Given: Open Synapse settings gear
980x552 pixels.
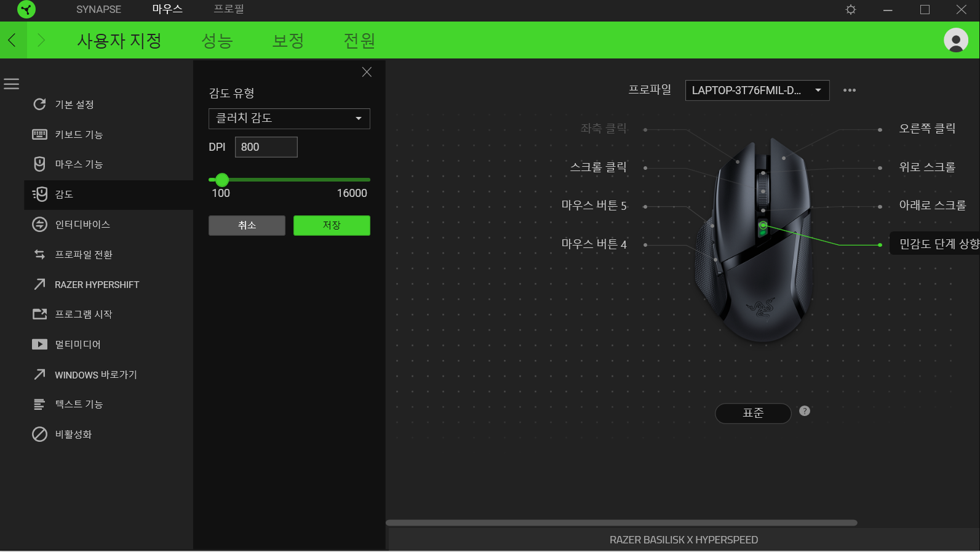Looking at the screenshot, I should (x=851, y=10).
